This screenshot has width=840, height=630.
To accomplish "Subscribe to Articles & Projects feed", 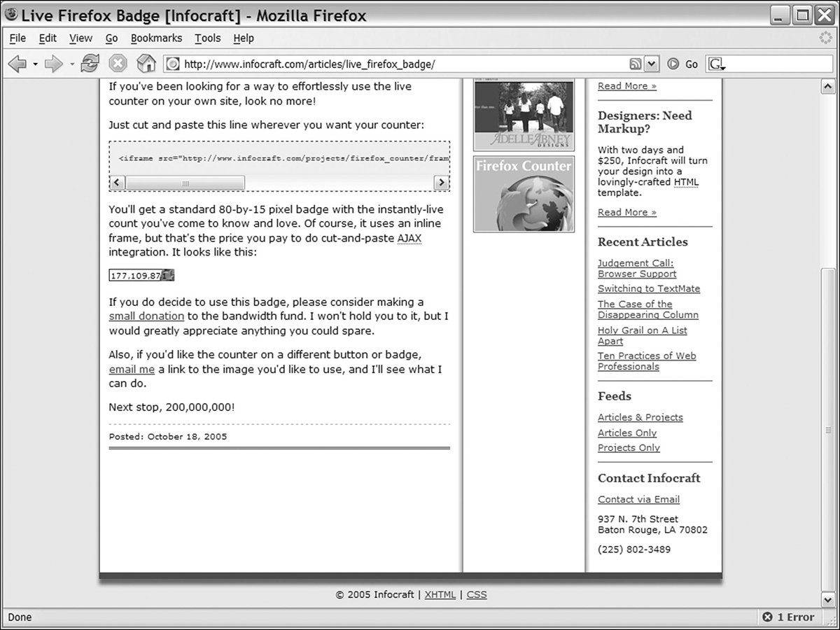I will coord(640,417).
